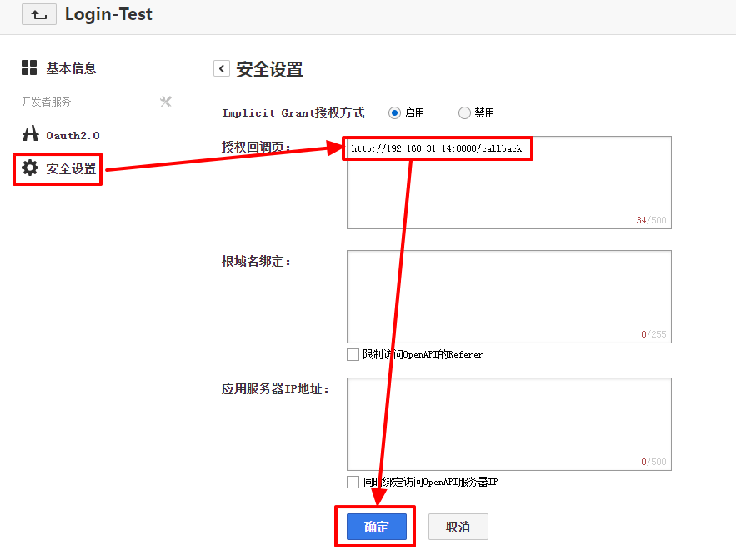736x560 pixels.
Task: Select the 禁用 radio button
Action: click(x=464, y=112)
